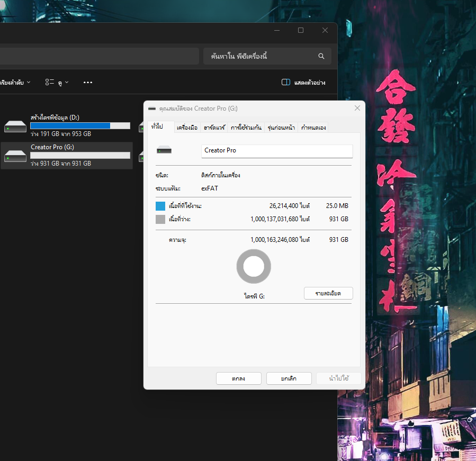
Task: Click the blue used space color swatch
Action: click(x=160, y=206)
